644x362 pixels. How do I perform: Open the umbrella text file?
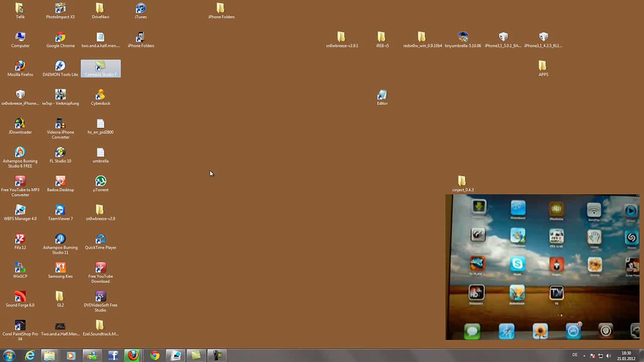click(100, 155)
